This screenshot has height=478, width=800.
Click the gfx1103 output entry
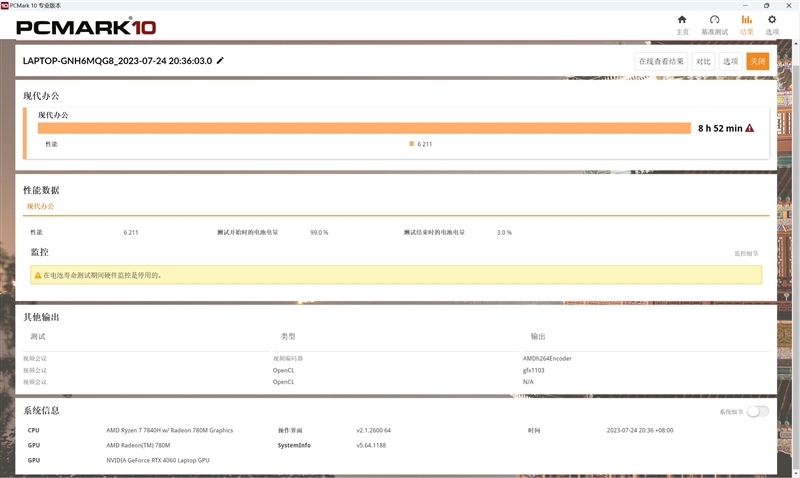[533, 370]
